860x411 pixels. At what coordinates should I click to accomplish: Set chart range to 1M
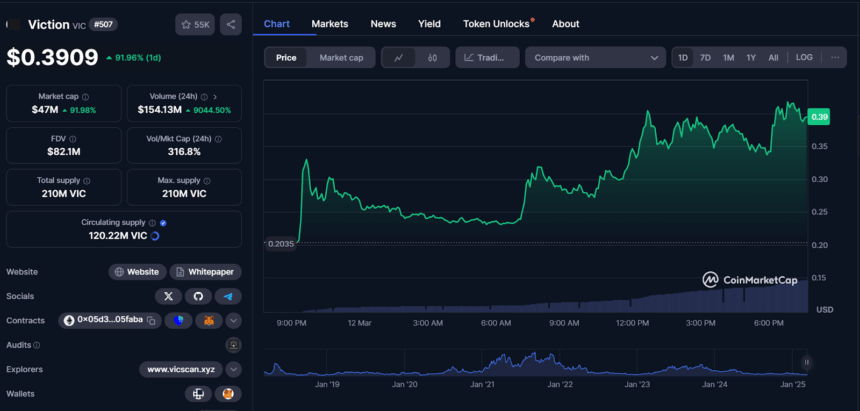coord(728,58)
